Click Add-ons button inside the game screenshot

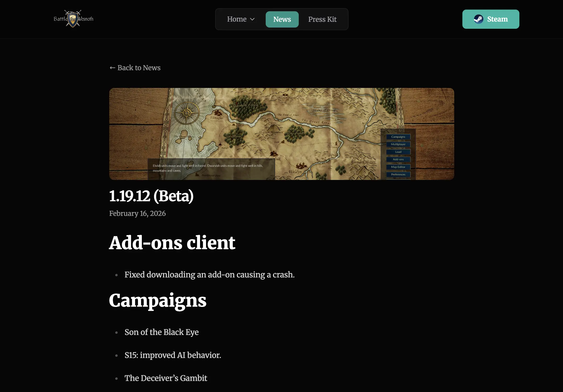398,159
